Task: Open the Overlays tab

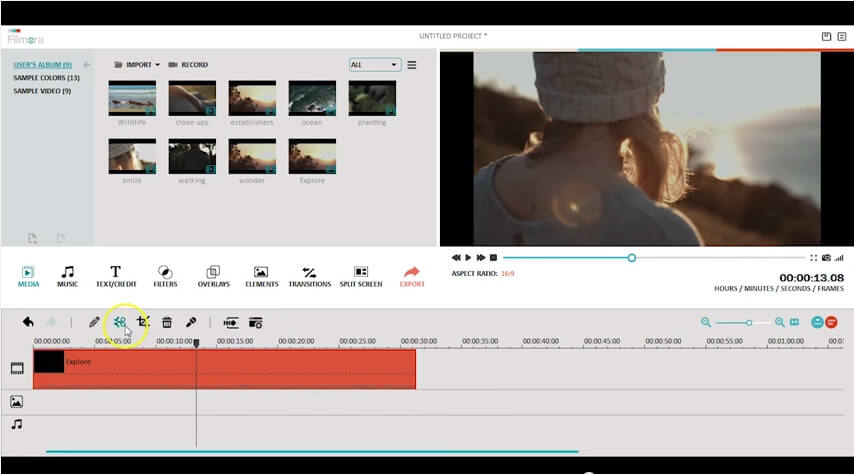Action: pos(214,276)
